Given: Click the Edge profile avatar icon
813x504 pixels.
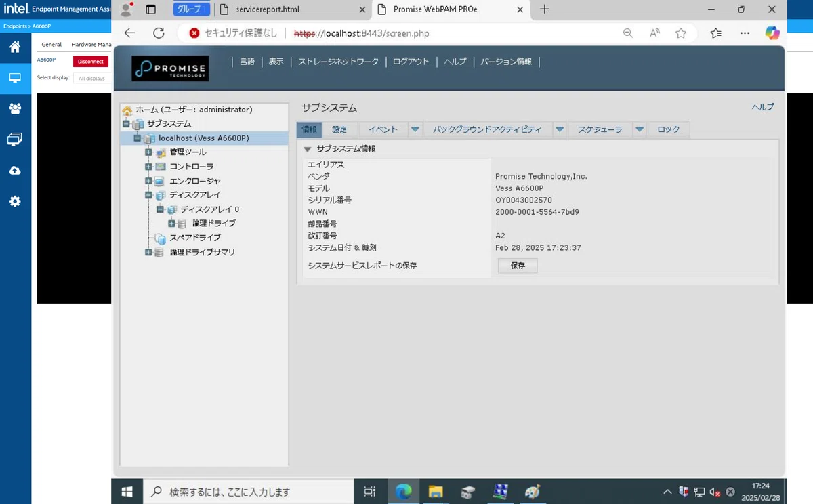Looking at the screenshot, I should [125, 9].
